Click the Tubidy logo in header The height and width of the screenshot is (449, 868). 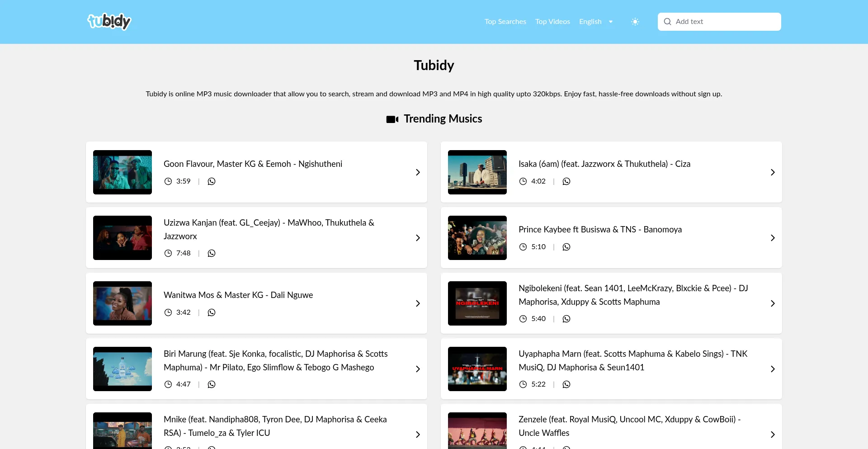109,21
